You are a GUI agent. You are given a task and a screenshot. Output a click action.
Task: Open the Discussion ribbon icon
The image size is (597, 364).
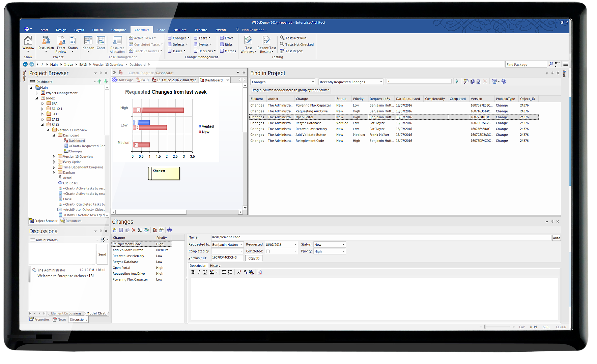click(46, 43)
